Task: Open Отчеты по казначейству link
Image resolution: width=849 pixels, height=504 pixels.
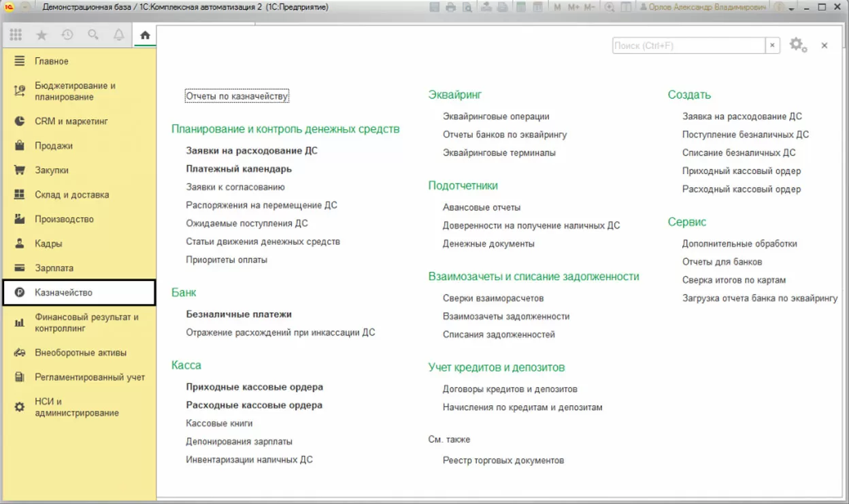Action: point(237,97)
